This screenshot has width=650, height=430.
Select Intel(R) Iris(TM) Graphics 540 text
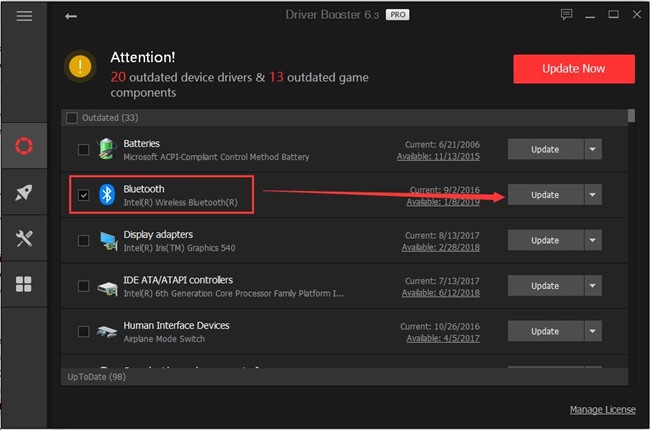[x=179, y=248]
